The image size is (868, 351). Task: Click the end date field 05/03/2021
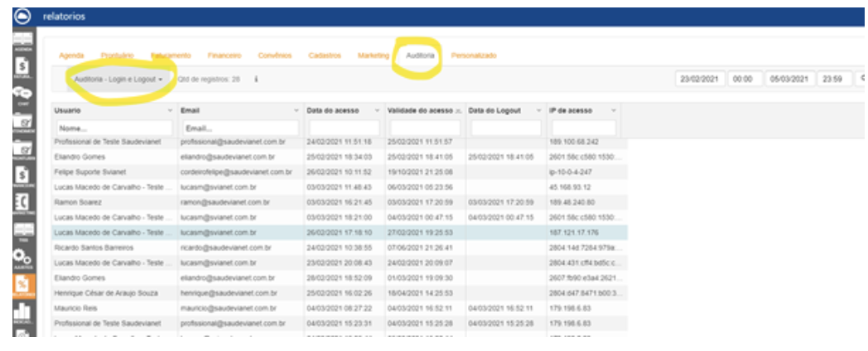pyautogui.click(x=790, y=79)
